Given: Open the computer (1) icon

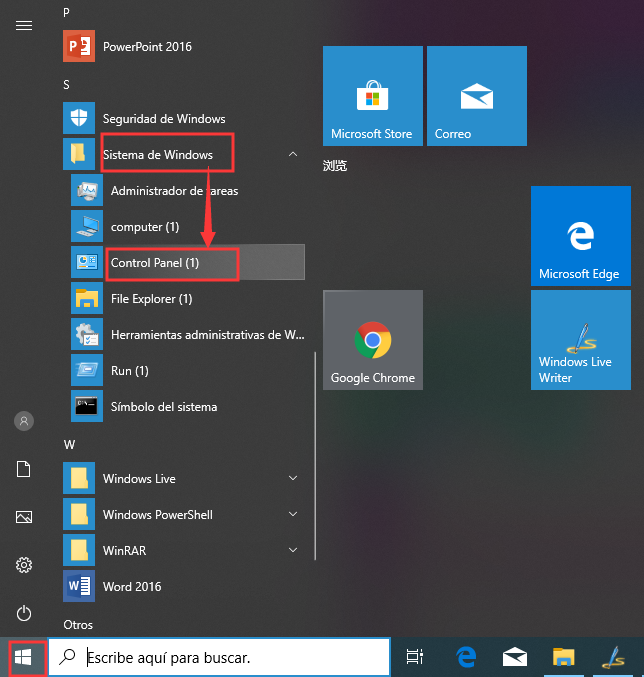Looking at the screenshot, I should pyautogui.click(x=87, y=226).
